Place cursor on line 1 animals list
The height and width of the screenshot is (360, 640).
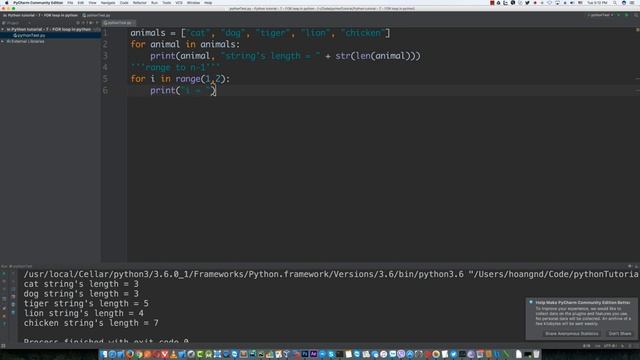click(x=260, y=33)
